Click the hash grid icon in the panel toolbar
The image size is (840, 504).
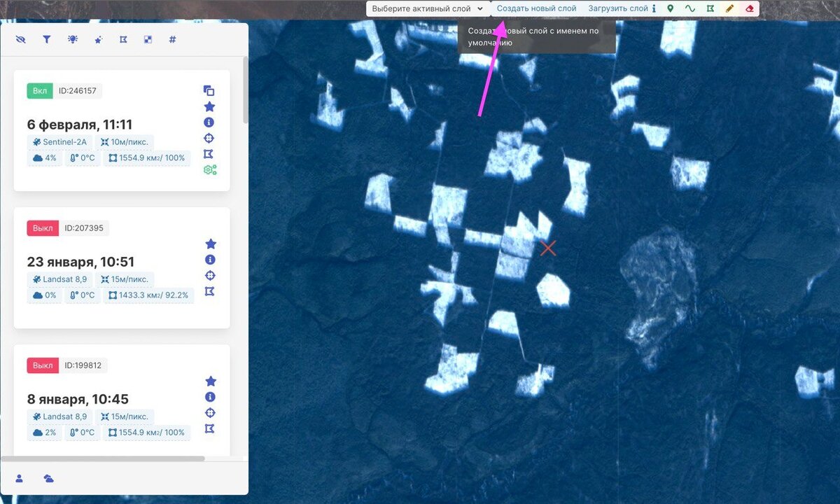pos(172,40)
